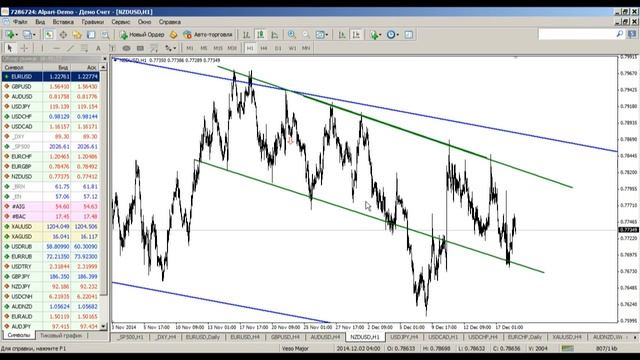Screen dimensions: 640x360
Task: Select the equidistant channel tool
Action: point(84,48)
